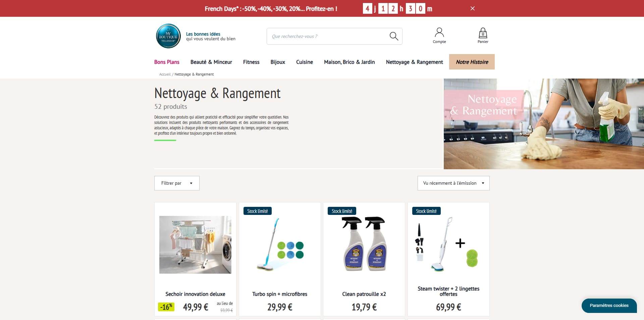The width and height of the screenshot is (644, 320).
Task: Click the crossed-out 59,99 € price
Action: point(226,310)
